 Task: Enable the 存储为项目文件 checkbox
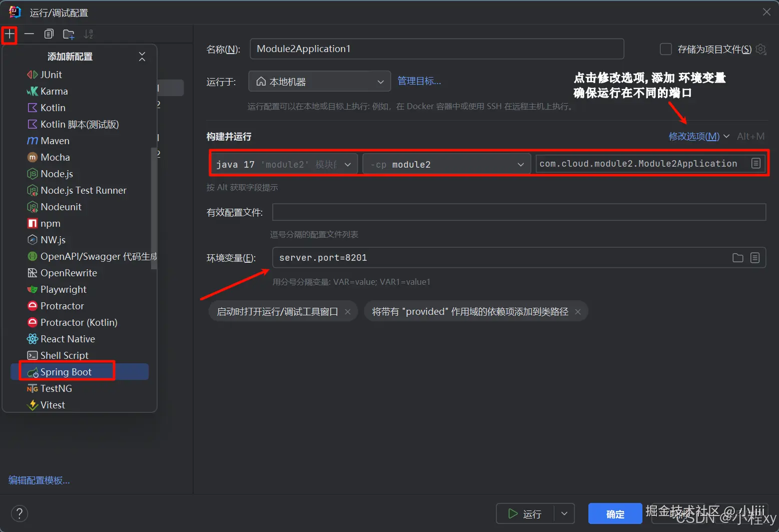pyautogui.click(x=666, y=49)
